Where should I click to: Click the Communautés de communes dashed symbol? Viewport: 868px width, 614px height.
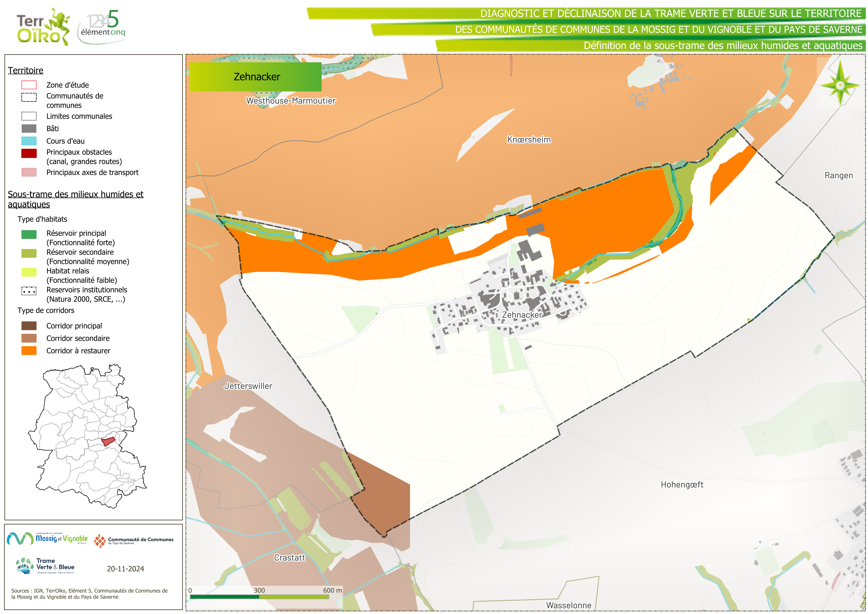click(29, 98)
